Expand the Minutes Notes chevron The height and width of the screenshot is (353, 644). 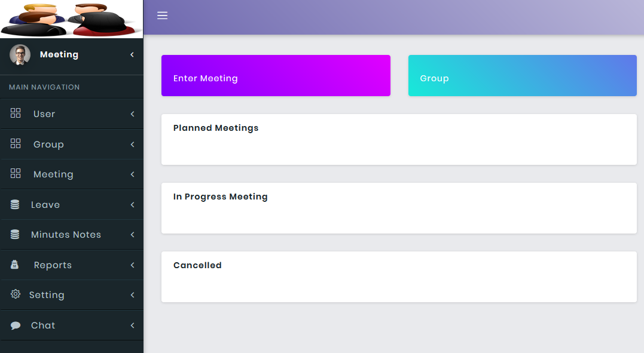132,235
